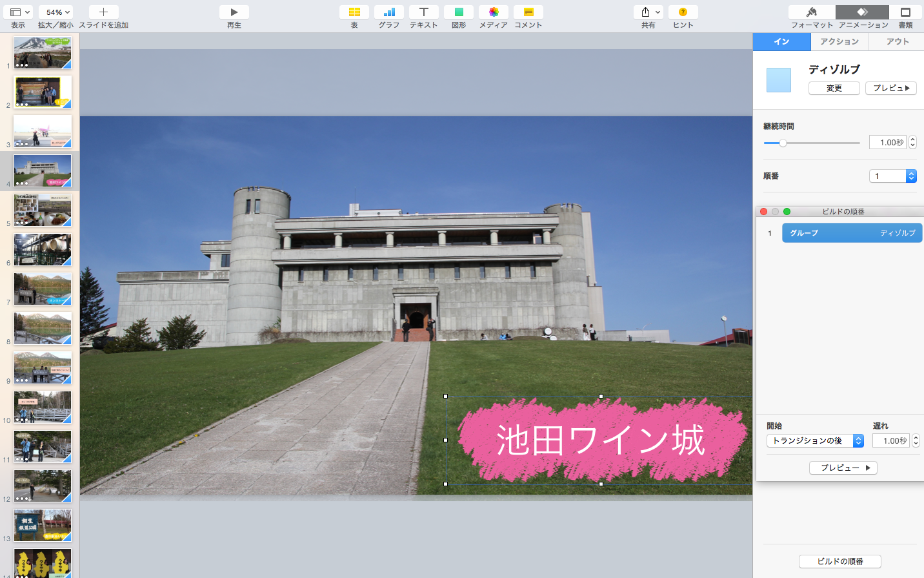Switch to the アクション build tab
Viewport: 924px width, 578px height.
[x=839, y=41]
